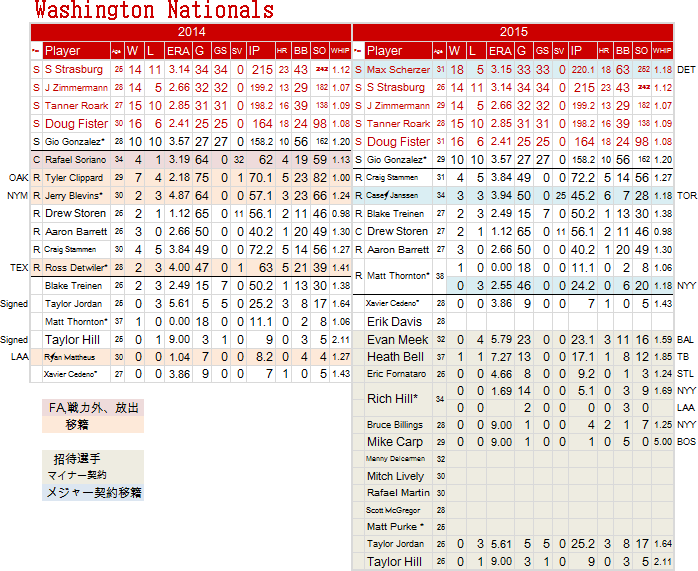Select Drew Storen in 2015 table
This screenshot has height=571, width=698.
(397, 231)
